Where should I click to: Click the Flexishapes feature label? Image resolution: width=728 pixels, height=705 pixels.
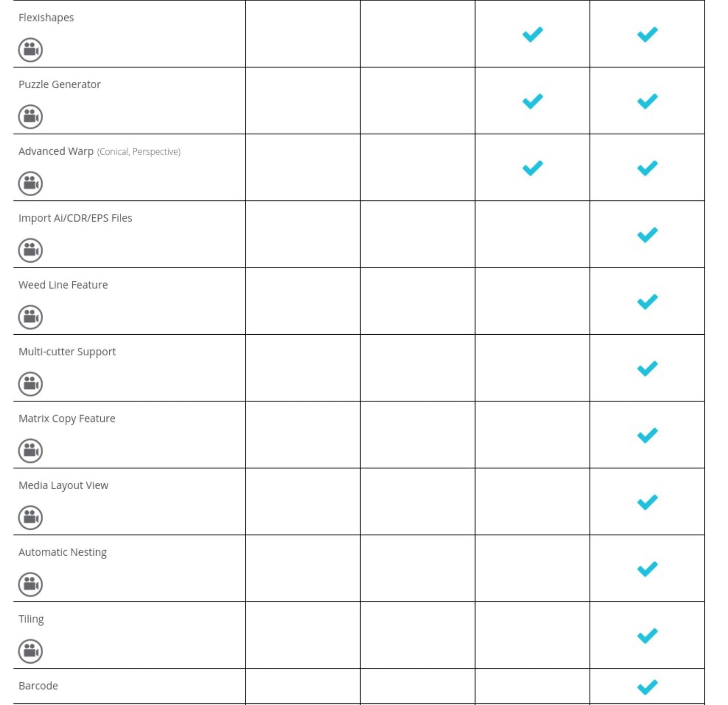tap(46, 18)
